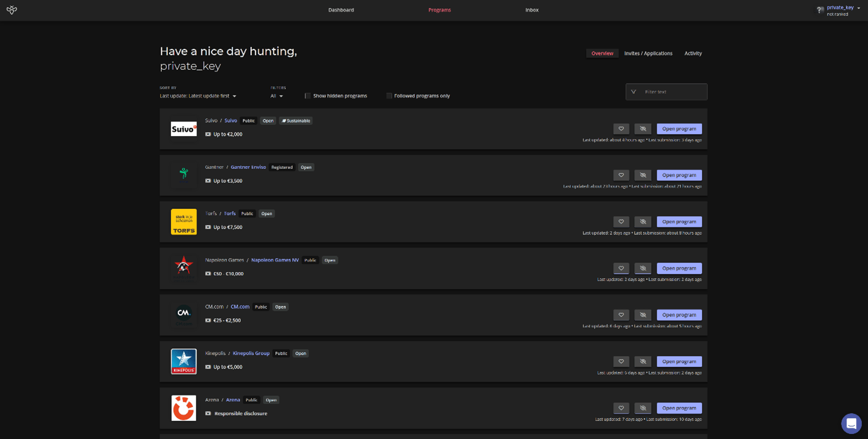This screenshot has width=868, height=439.
Task: Open the sort by Last update dropdown
Action: click(x=198, y=96)
